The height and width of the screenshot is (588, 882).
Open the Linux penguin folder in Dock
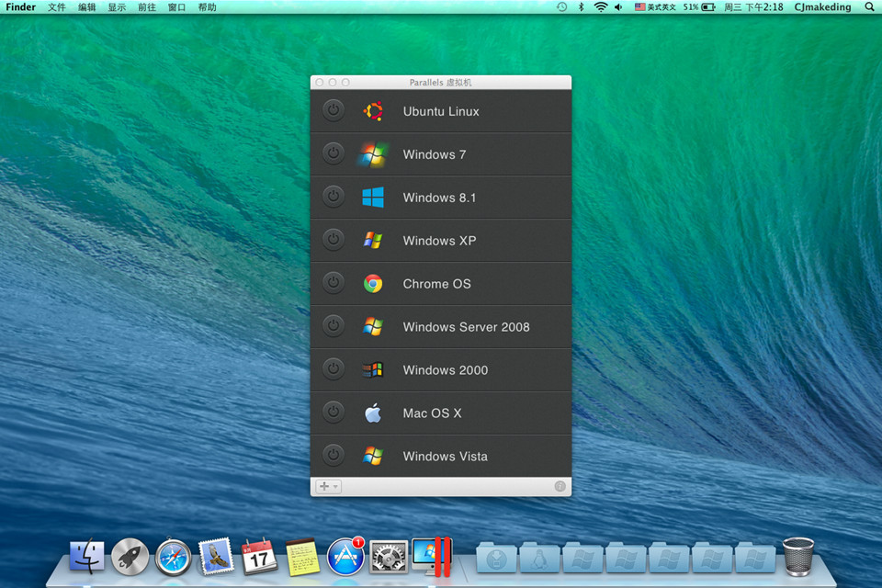[539, 559]
